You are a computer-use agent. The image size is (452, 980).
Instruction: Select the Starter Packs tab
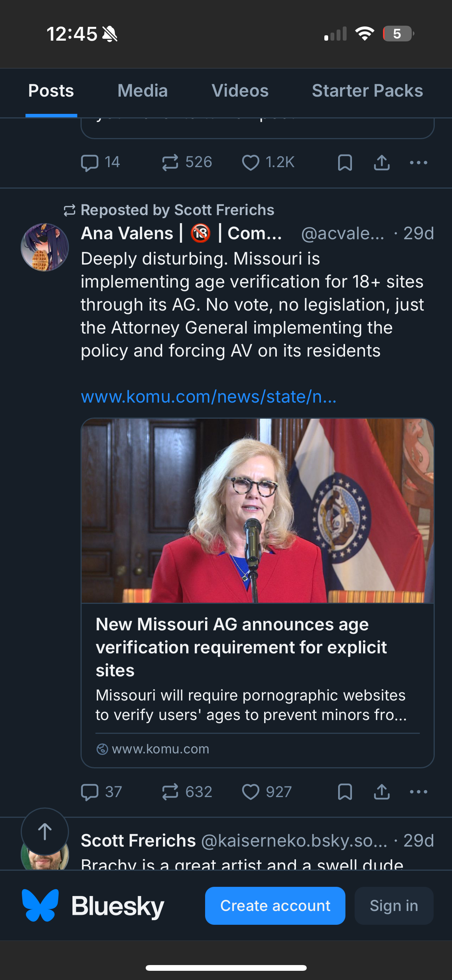click(367, 91)
